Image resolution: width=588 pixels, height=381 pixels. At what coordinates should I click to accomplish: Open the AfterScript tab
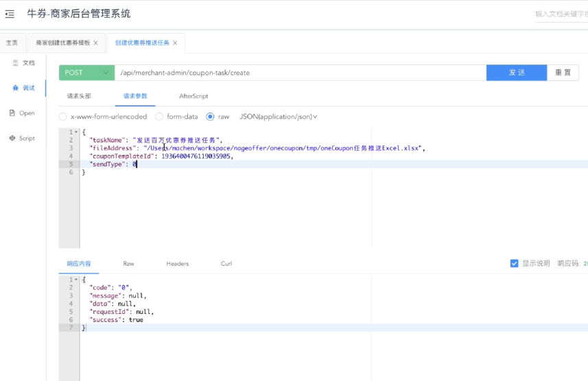193,96
